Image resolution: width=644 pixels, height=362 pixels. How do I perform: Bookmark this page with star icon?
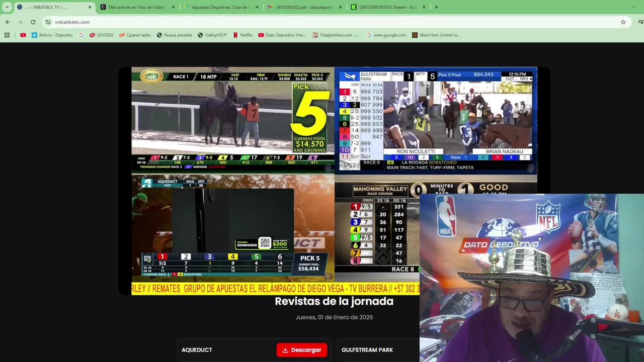pyautogui.click(x=623, y=22)
